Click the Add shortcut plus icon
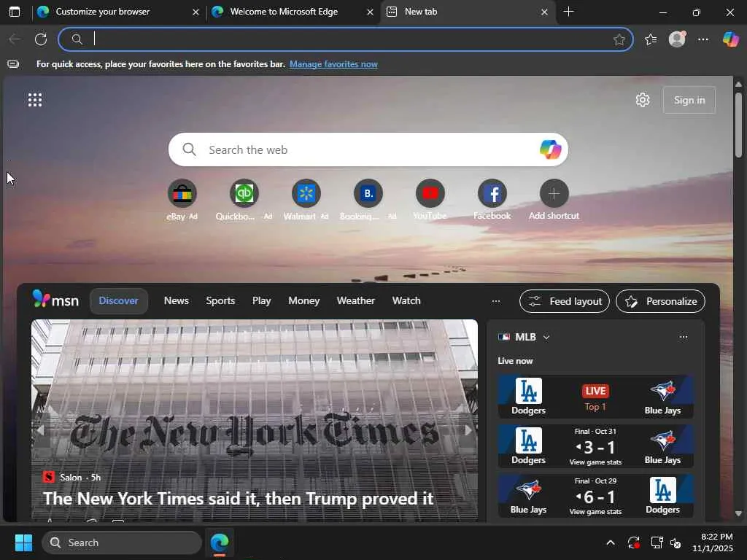 (554, 193)
